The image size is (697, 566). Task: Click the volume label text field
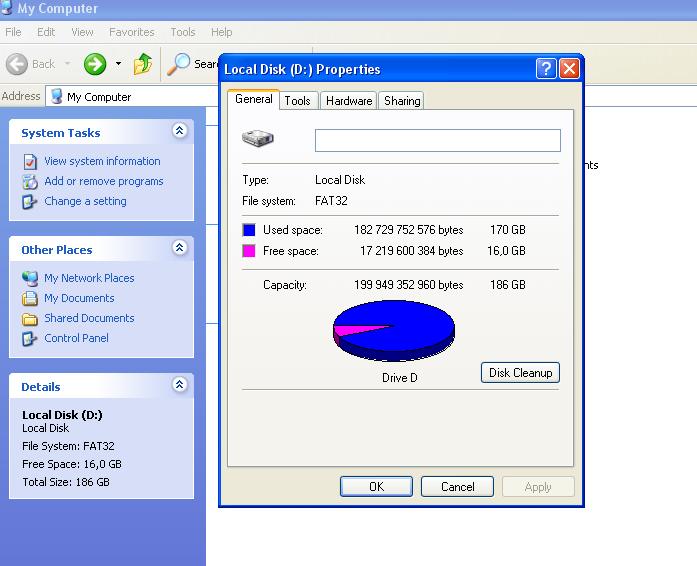tap(438, 140)
